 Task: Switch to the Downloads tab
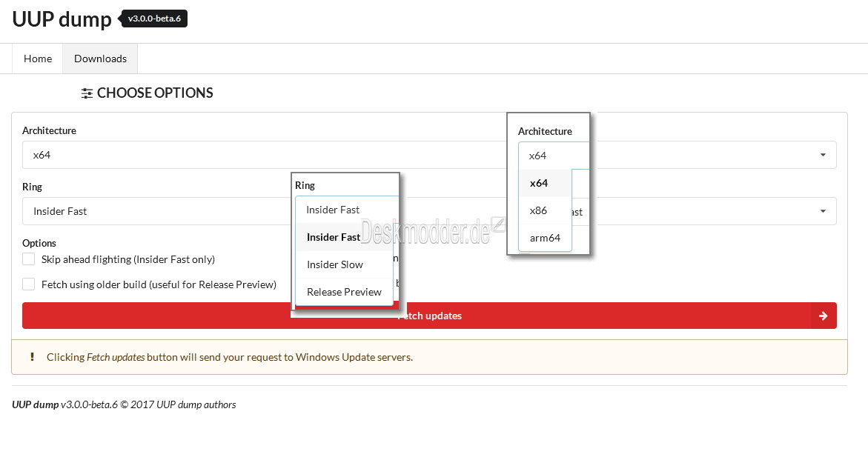tap(100, 59)
